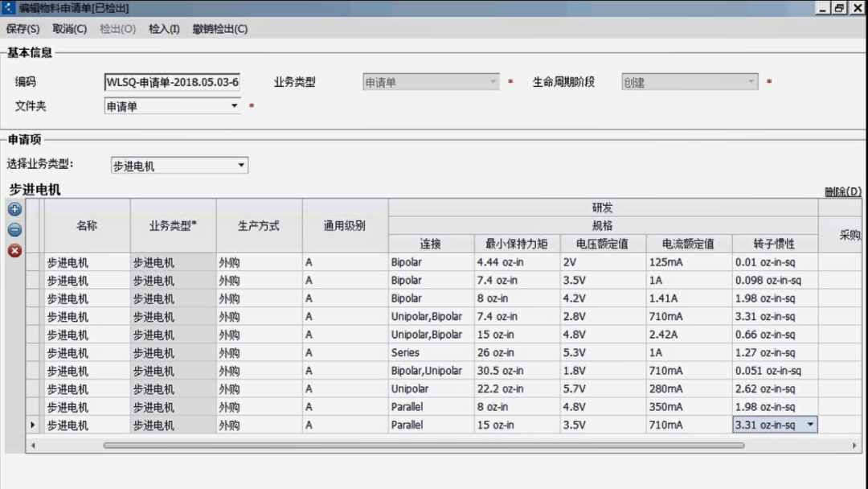This screenshot has width=868, height=489.
Task: Click the scrollbar right arrow
Action: [x=855, y=445]
